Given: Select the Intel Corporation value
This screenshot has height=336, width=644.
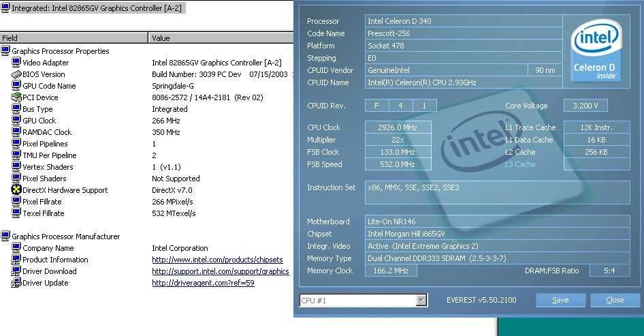Looking at the screenshot, I should 180,248.
